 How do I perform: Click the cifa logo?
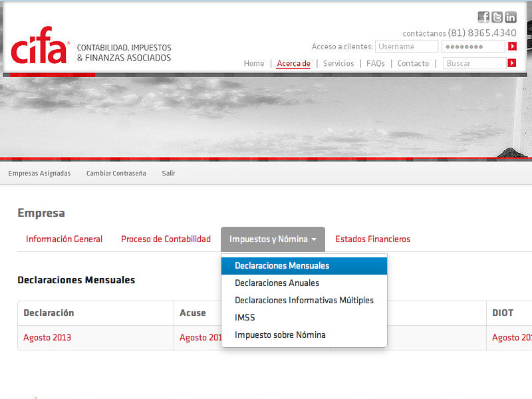coord(40,47)
